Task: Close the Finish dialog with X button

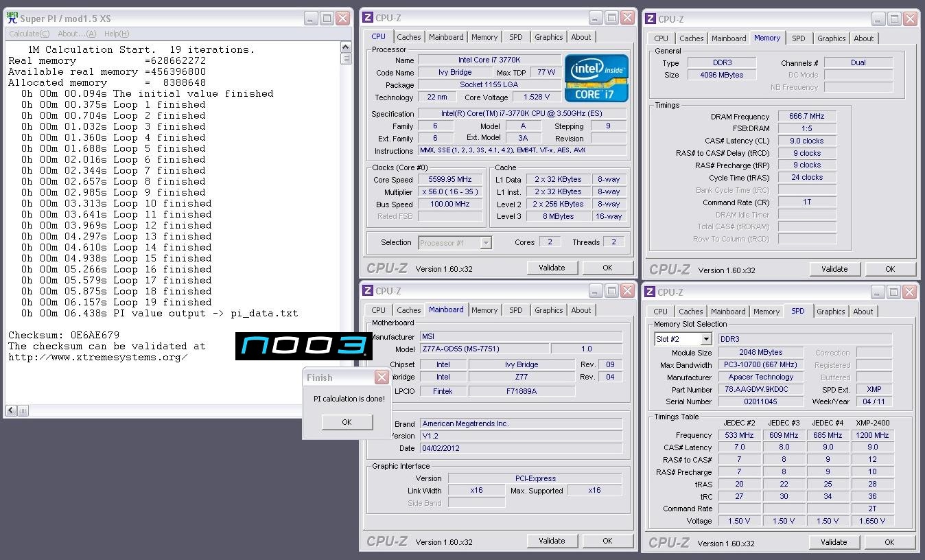Action: (382, 377)
